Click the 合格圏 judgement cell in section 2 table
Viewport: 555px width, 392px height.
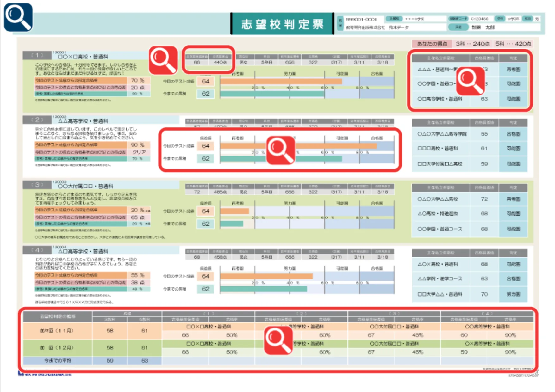tap(513, 134)
